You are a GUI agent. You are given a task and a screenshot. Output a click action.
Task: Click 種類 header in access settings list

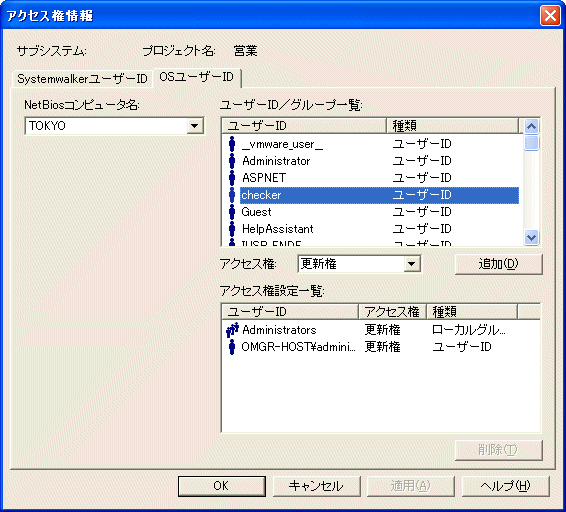pyautogui.click(x=472, y=312)
